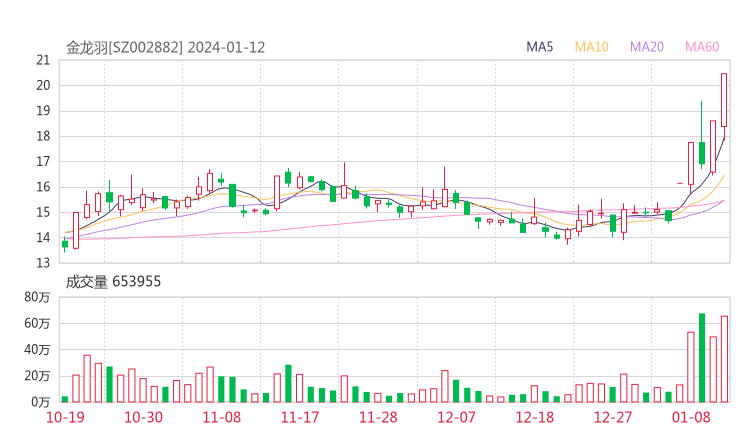The image size is (740, 440).
Task: Click the 40万 volume axis label
Action: (37, 350)
